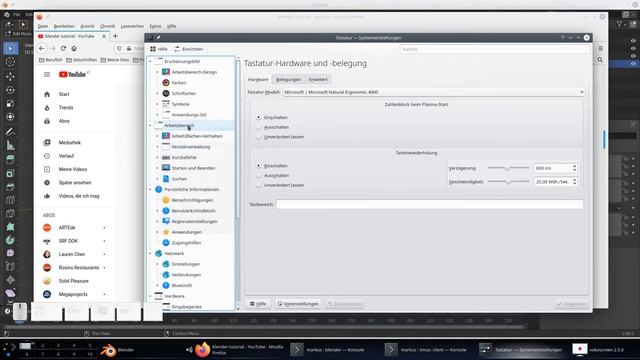Screen dimensions: 640x360
Task: Switch to Firefox in the taskbar
Action: tap(240, 350)
